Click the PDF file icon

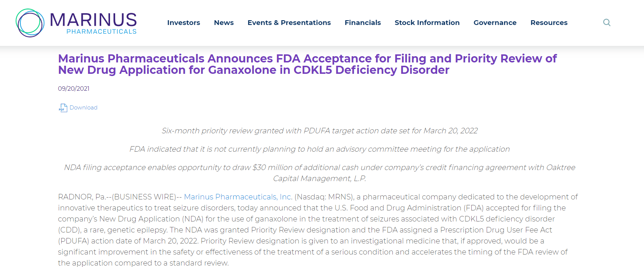pos(63,108)
